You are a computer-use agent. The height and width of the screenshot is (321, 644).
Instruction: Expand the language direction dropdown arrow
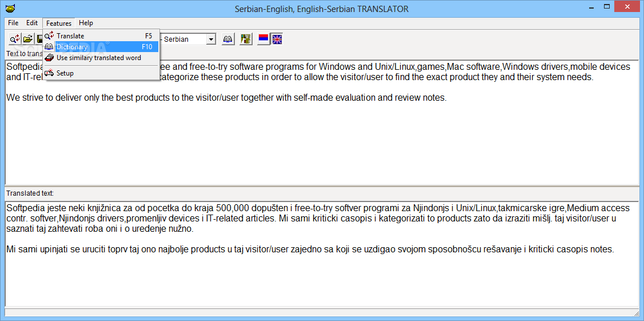[x=211, y=39]
